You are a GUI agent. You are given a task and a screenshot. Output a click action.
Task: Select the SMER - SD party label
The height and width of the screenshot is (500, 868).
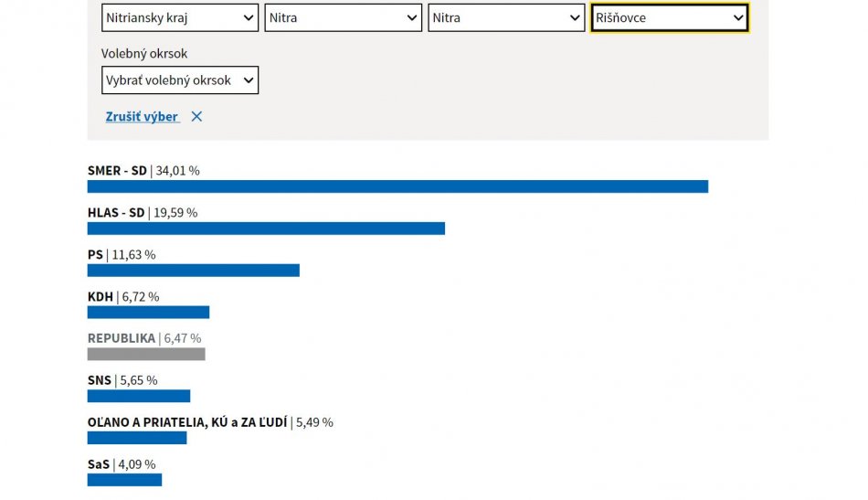pos(117,171)
